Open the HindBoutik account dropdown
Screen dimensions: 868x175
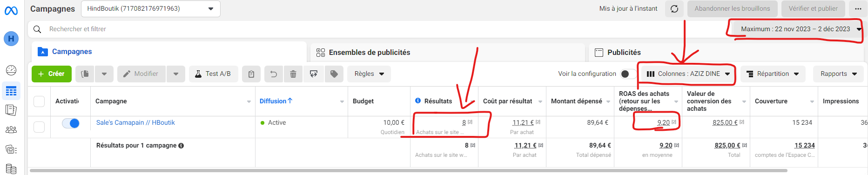coord(151,9)
